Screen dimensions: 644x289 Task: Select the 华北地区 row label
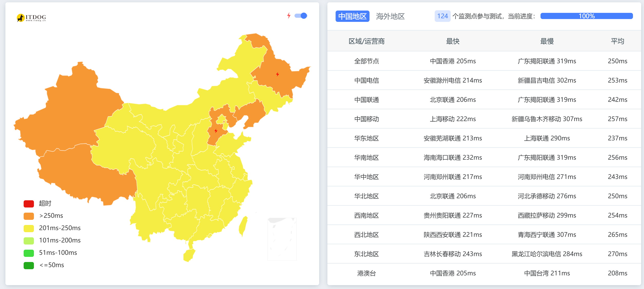[x=366, y=196]
